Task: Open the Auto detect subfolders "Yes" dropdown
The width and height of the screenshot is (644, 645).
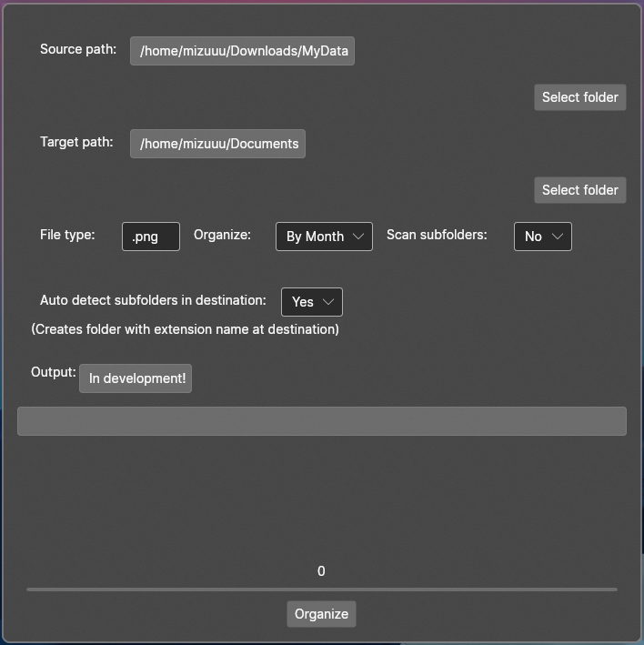Action: pos(311,302)
